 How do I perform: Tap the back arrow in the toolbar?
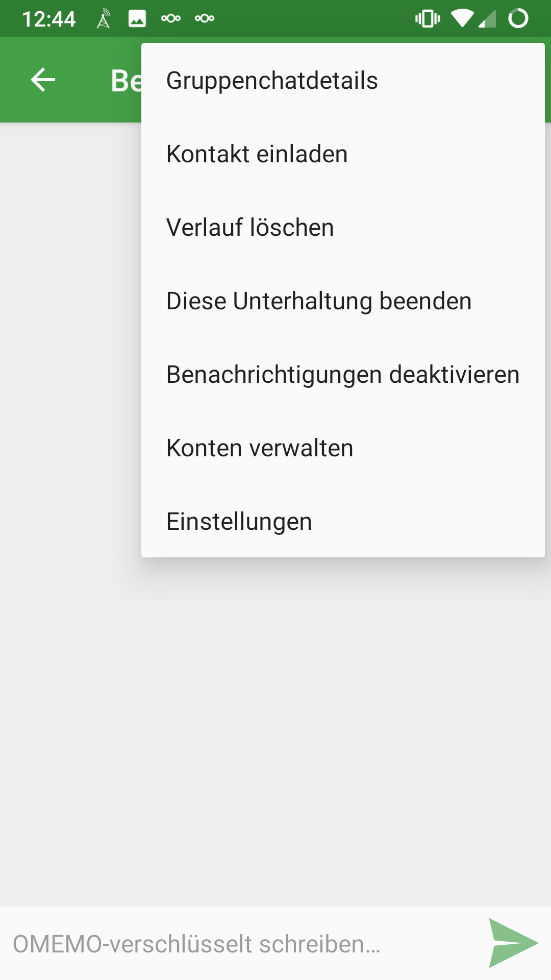coord(43,80)
